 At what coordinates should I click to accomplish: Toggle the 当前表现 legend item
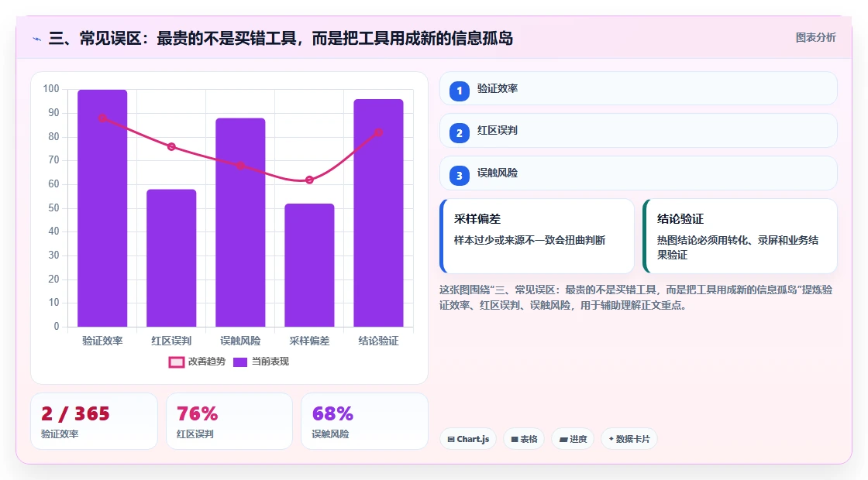260,362
